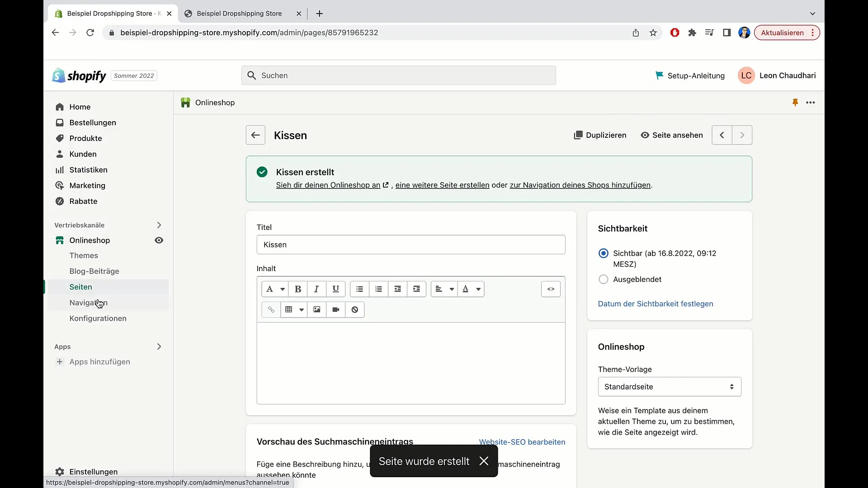Click 'Datum der Sichtbarkeit festlegen' link

(x=656, y=304)
